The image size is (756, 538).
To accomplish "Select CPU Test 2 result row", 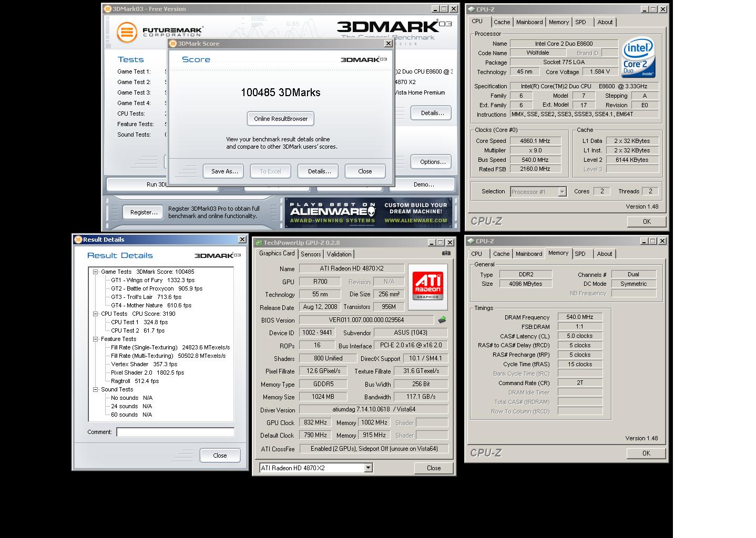I will 138,330.
